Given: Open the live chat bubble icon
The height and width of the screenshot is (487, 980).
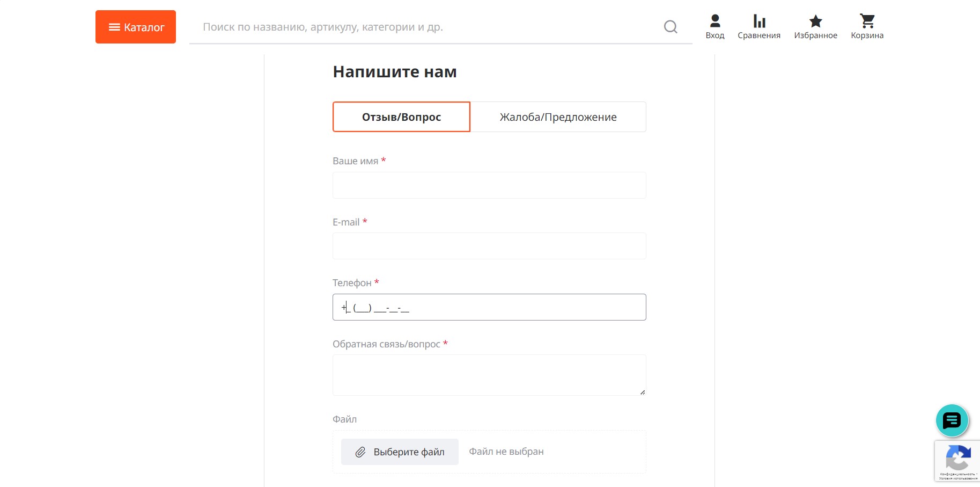Looking at the screenshot, I should tap(952, 420).
